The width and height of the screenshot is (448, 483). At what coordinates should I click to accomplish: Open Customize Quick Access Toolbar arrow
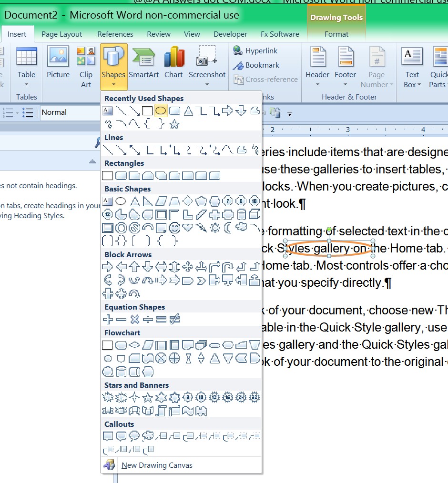[x=289, y=114]
